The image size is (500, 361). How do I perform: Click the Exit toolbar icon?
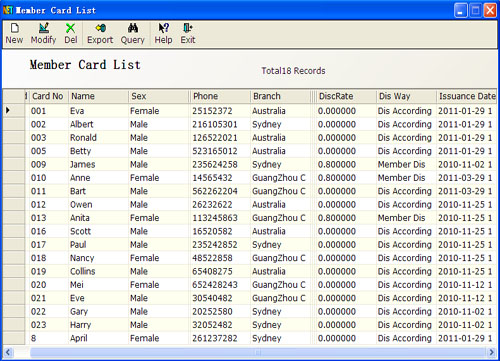(x=188, y=33)
